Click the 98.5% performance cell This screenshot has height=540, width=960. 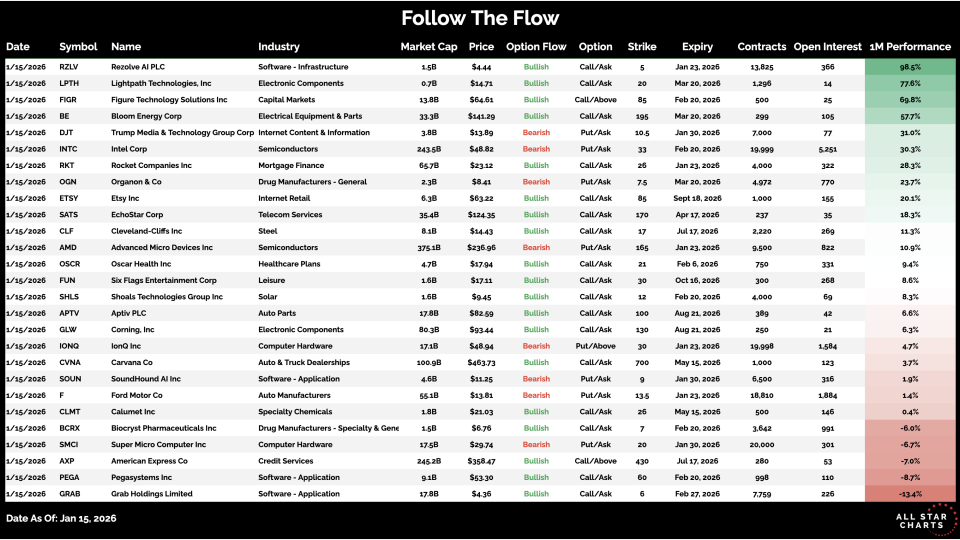(x=909, y=67)
